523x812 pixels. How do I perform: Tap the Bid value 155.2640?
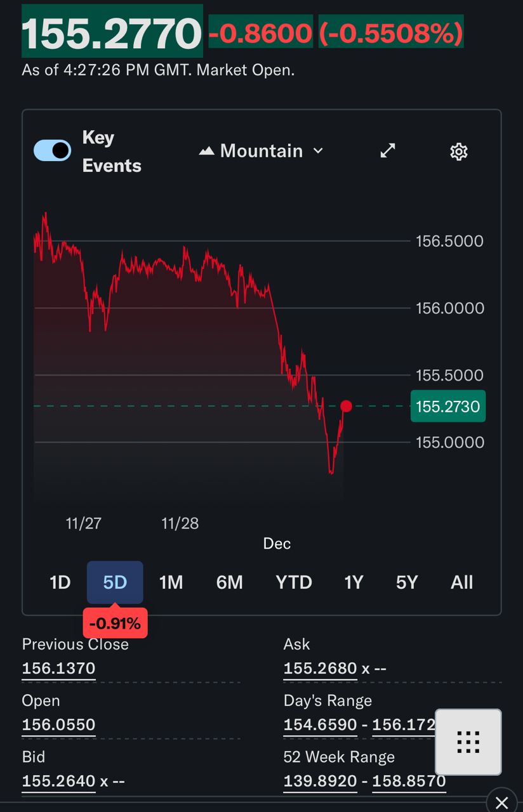tap(58, 781)
